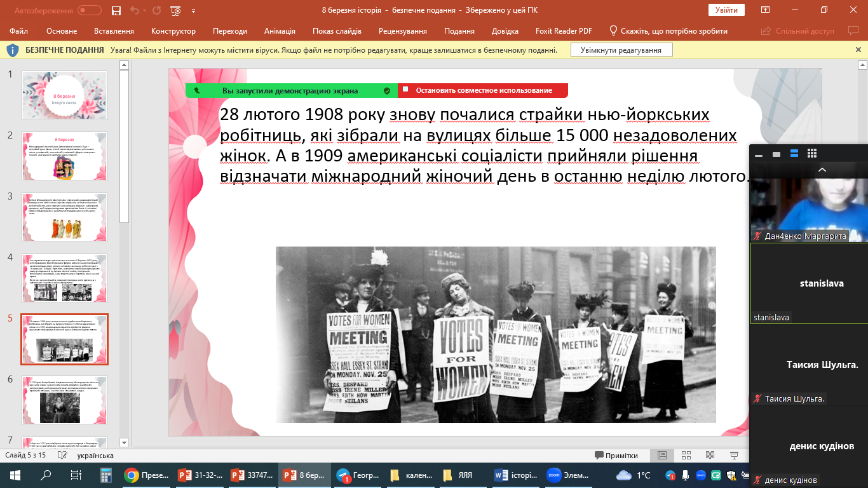868x488 pixels.
Task: Close the protected view warning bar
Action: (858, 50)
